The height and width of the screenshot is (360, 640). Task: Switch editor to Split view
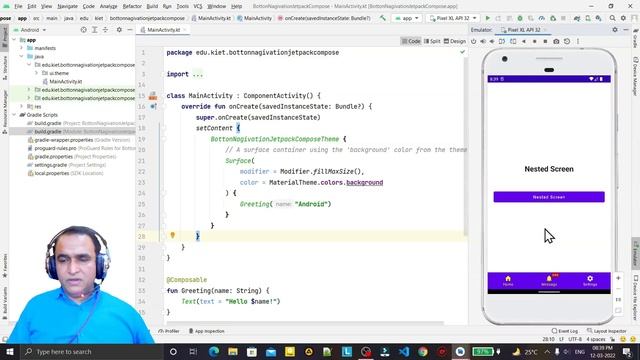[432, 41]
